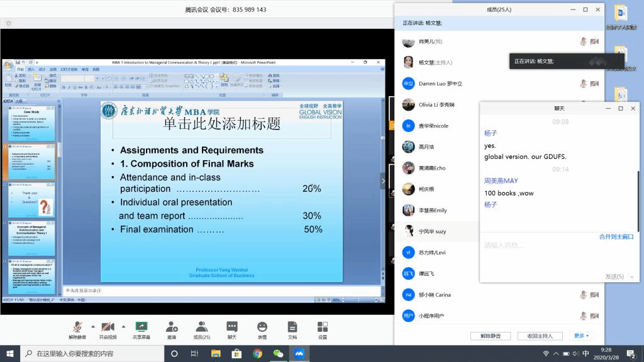Open the 设置 settings icon
The image size is (644, 362).
coord(322,329)
